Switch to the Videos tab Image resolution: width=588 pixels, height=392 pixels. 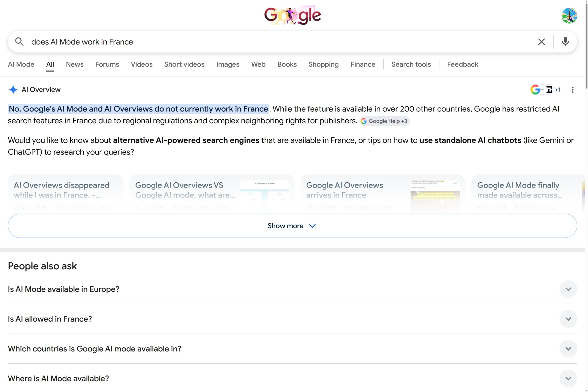(141, 64)
